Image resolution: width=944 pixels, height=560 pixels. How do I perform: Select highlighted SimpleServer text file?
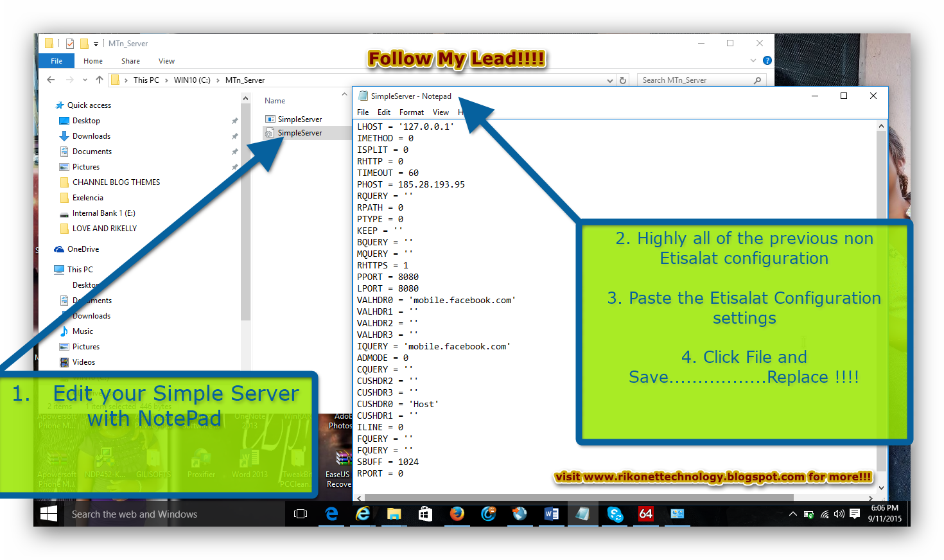[300, 133]
